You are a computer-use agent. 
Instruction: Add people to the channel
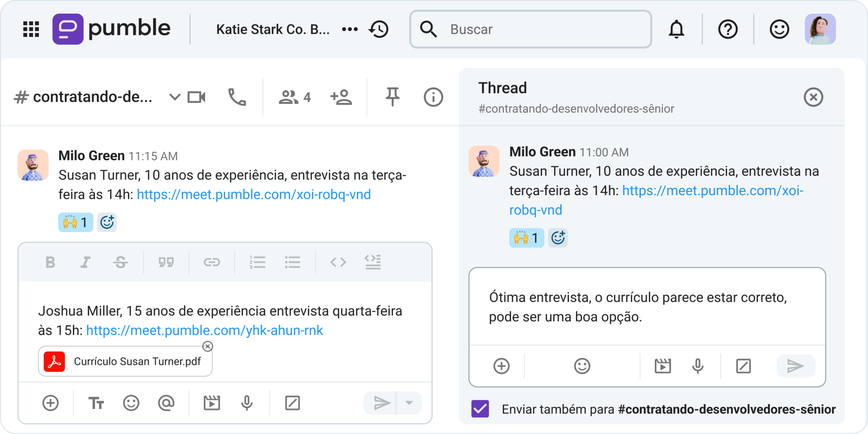coord(341,97)
